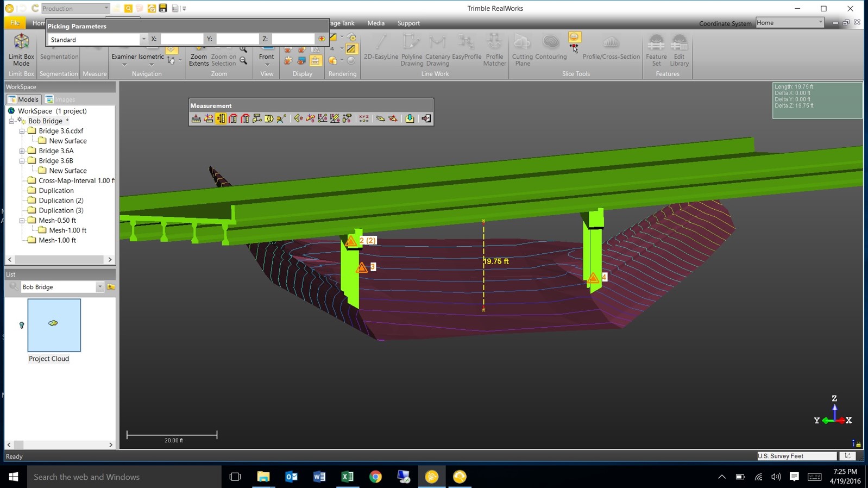Click the pick point button beside Z field
Screen dimensions: 868x488
point(322,39)
